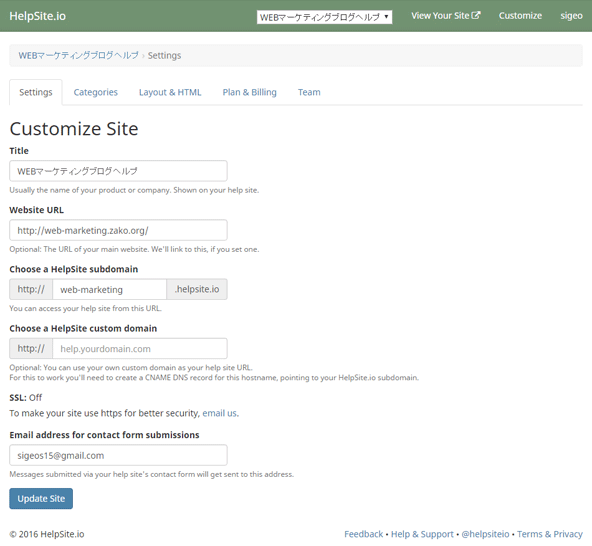Click the contact email address field

tap(118, 455)
